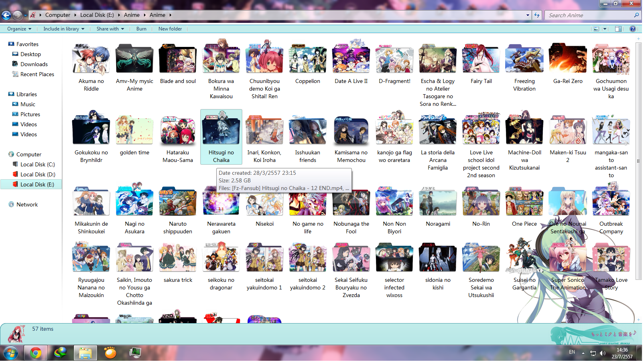Refresh the current folder view
Viewport: 644px width, 362px height.
point(537,15)
